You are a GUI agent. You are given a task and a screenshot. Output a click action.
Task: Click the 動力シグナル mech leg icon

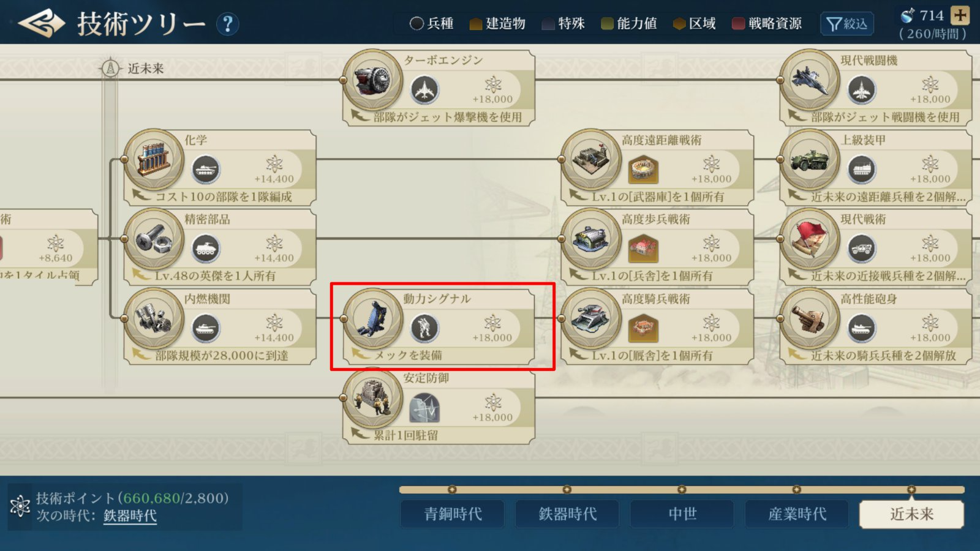(372, 318)
